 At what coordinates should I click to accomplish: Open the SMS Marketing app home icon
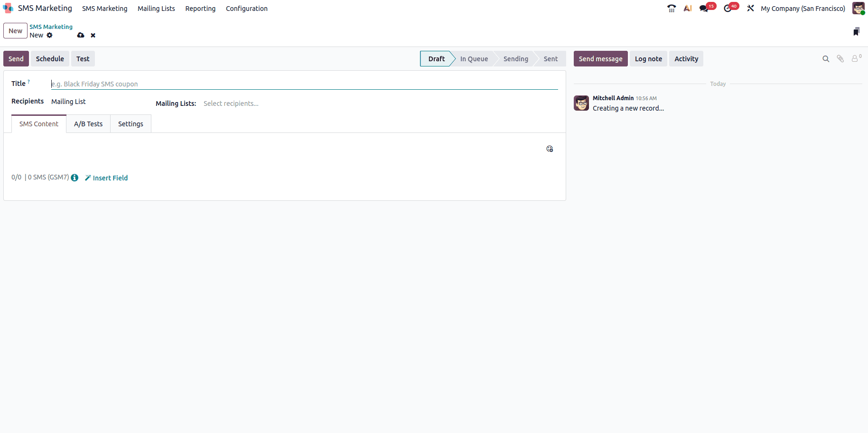pos(8,8)
